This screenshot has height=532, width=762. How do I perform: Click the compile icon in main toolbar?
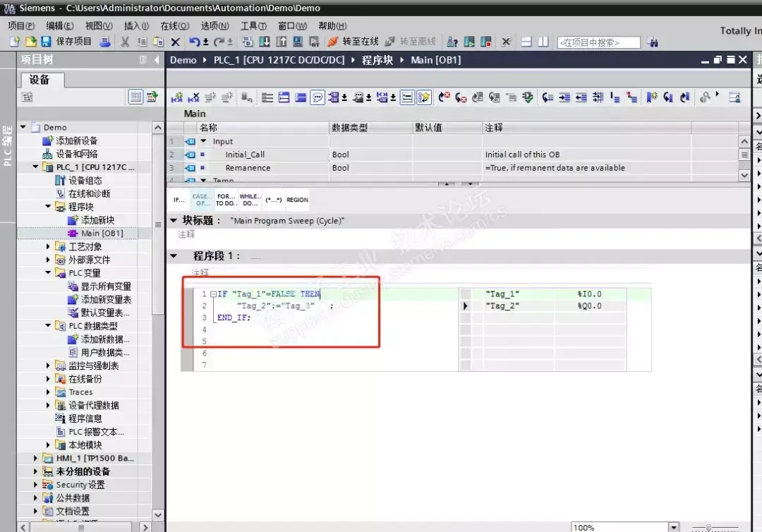[x=248, y=42]
